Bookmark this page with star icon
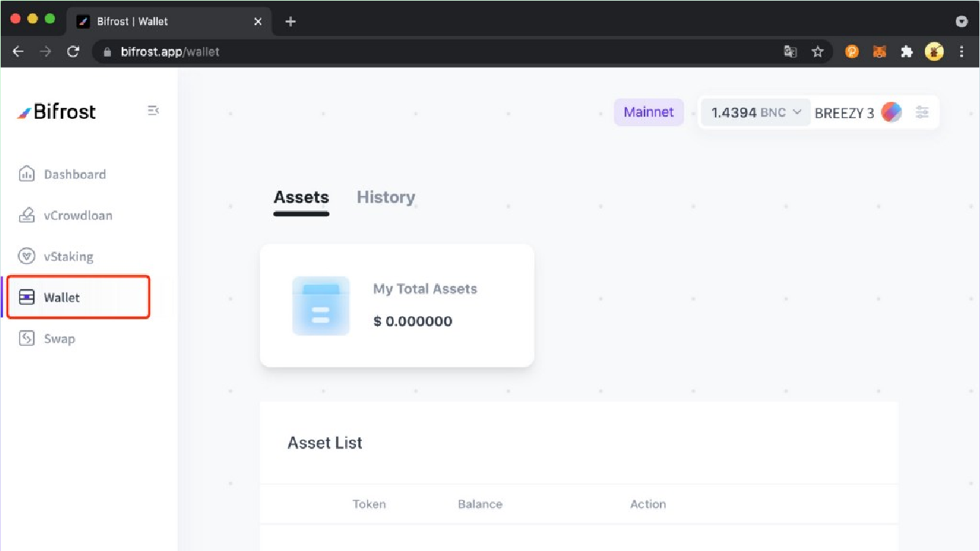 pyautogui.click(x=817, y=52)
